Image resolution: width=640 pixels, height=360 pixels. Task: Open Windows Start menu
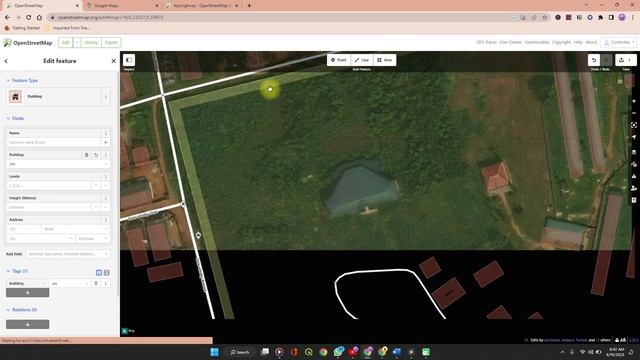coord(214,352)
